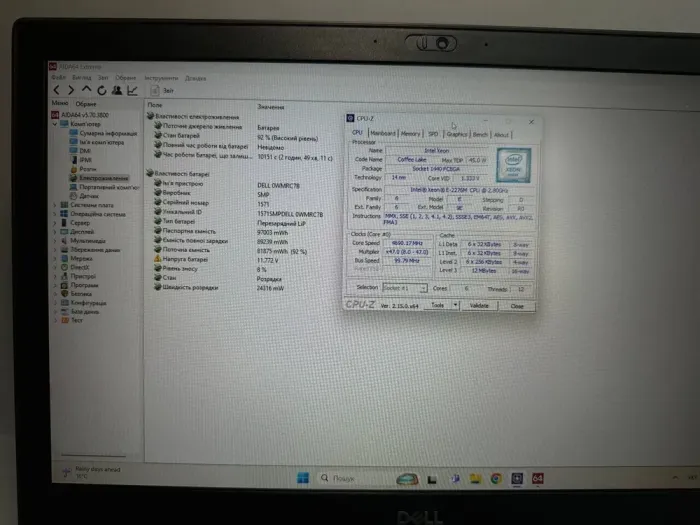Select AIDA64 v5.70.3800 root node

(80, 115)
